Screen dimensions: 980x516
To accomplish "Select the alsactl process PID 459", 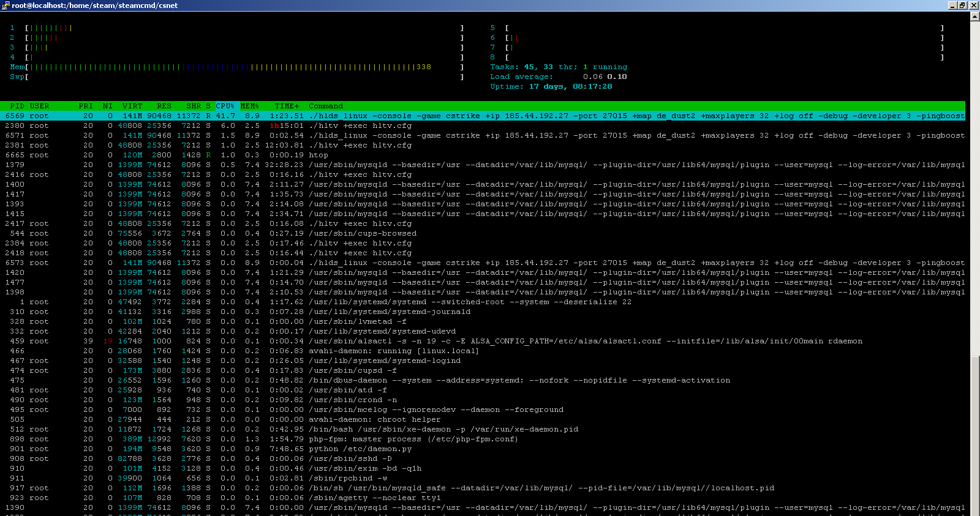I will [483, 341].
